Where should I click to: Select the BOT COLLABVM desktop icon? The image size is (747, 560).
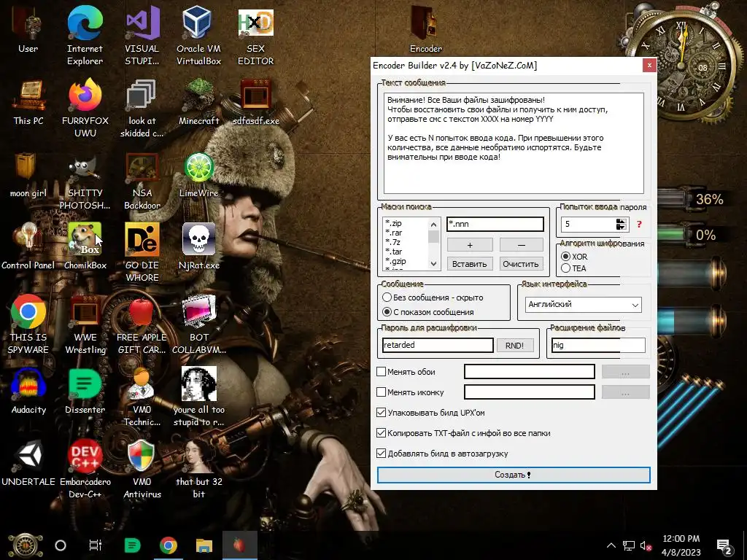[x=198, y=324]
